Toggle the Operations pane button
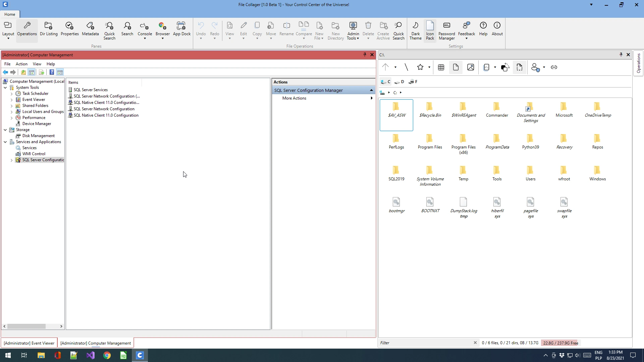Screen dimensions: 644x362 27,30
